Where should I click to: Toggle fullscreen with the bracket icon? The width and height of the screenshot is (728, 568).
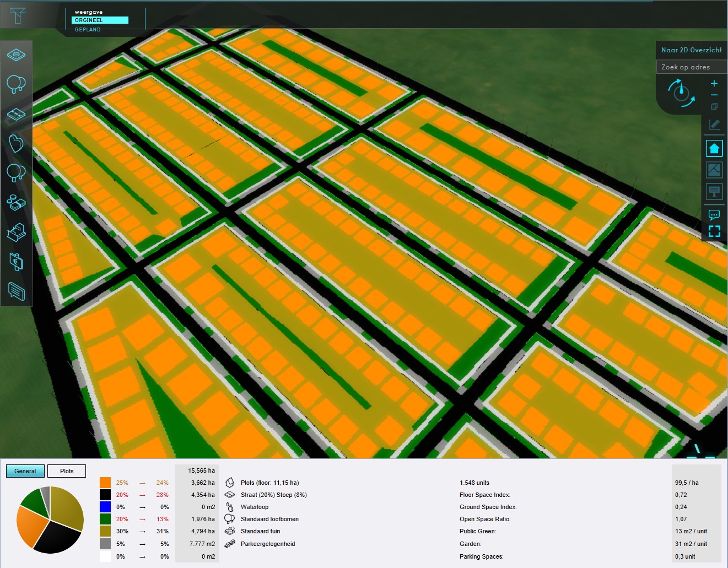click(x=714, y=231)
